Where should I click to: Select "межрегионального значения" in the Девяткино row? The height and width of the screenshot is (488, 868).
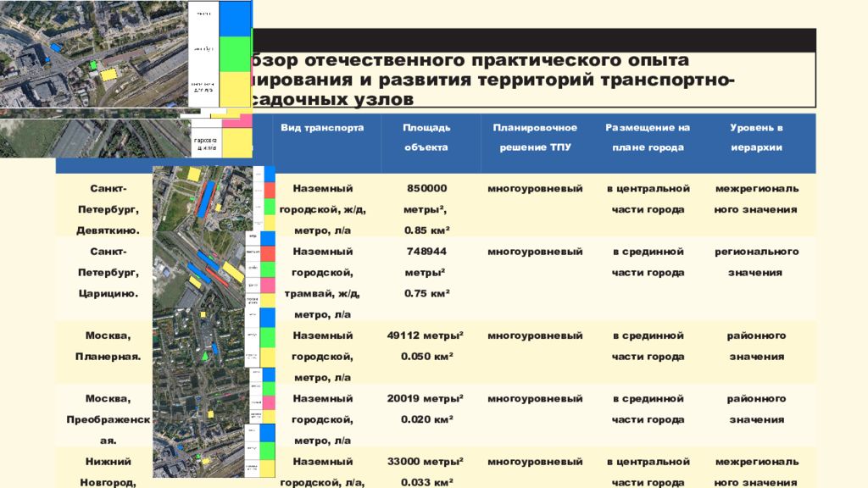(756, 198)
